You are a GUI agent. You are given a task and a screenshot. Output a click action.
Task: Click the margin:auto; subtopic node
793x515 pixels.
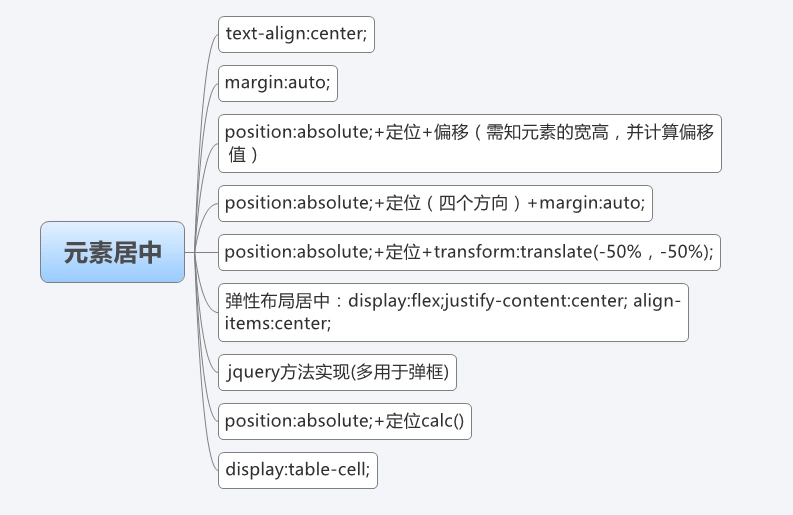(x=277, y=83)
